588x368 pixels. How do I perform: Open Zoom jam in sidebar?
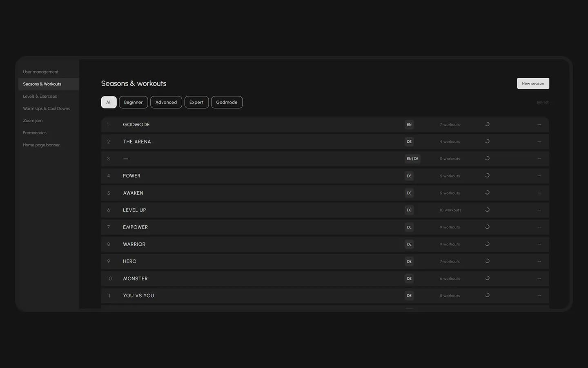tap(33, 121)
